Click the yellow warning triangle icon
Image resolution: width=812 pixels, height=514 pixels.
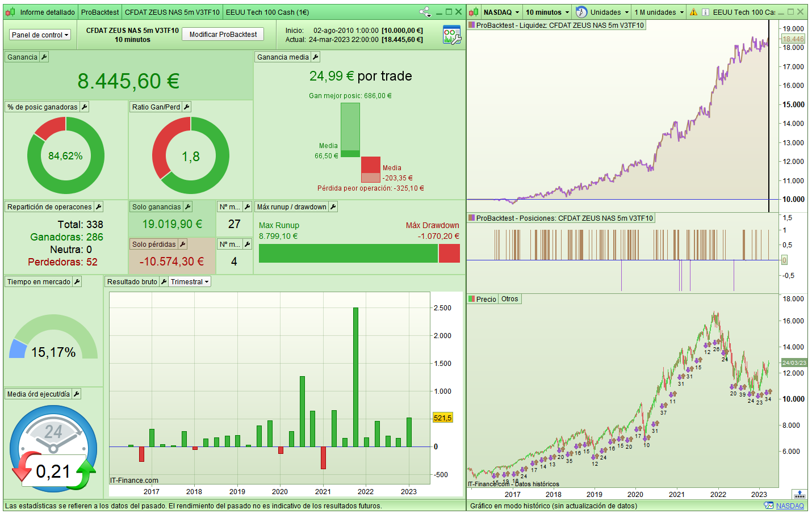tap(693, 12)
